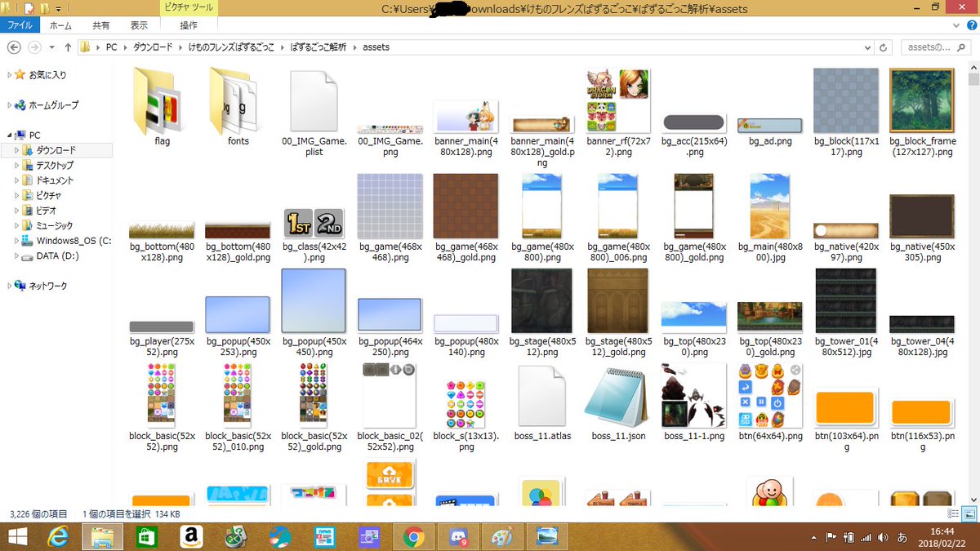
Task: Select the boss_11.json notepad file
Action: tap(618, 403)
